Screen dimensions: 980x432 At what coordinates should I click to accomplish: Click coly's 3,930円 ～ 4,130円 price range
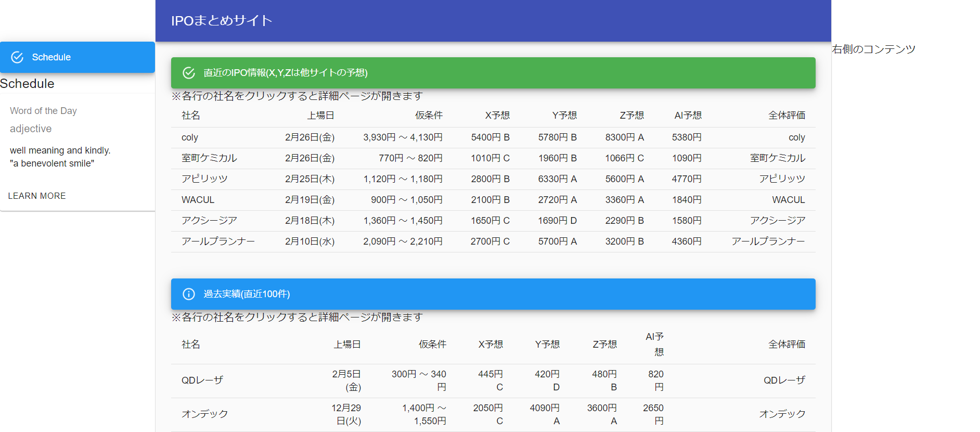(403, 137)
